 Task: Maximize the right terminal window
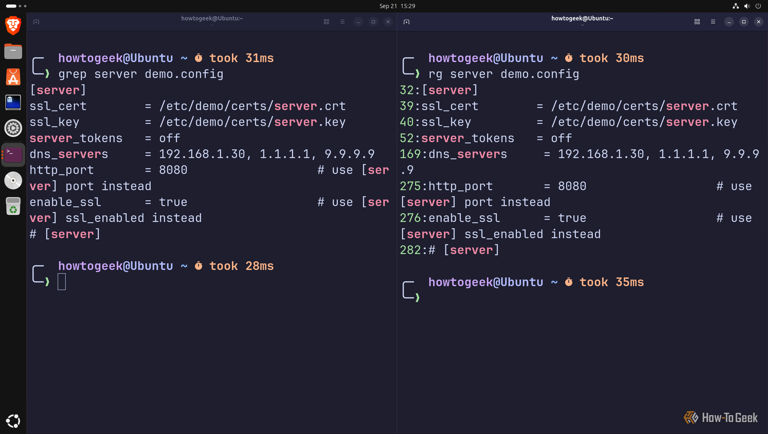[744, 22]
